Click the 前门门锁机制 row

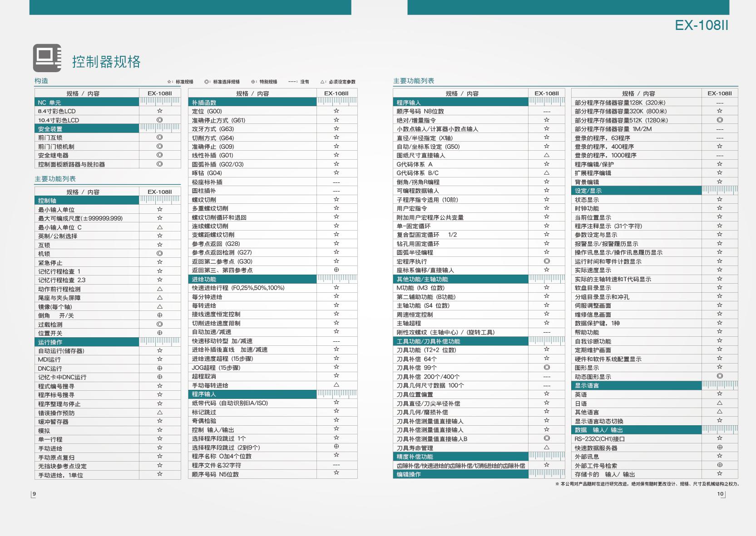108,147
